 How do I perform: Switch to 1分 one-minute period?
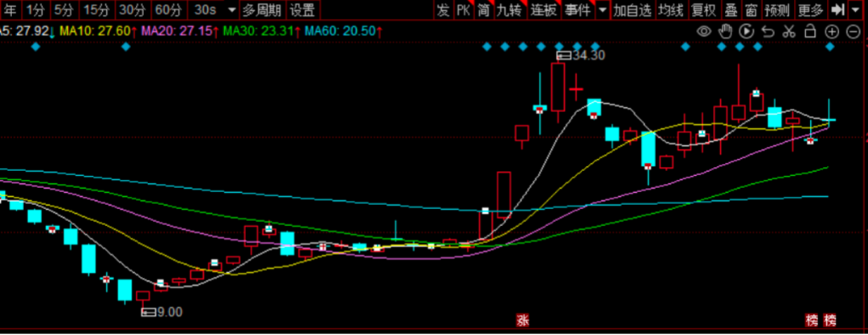coord(36,10)
